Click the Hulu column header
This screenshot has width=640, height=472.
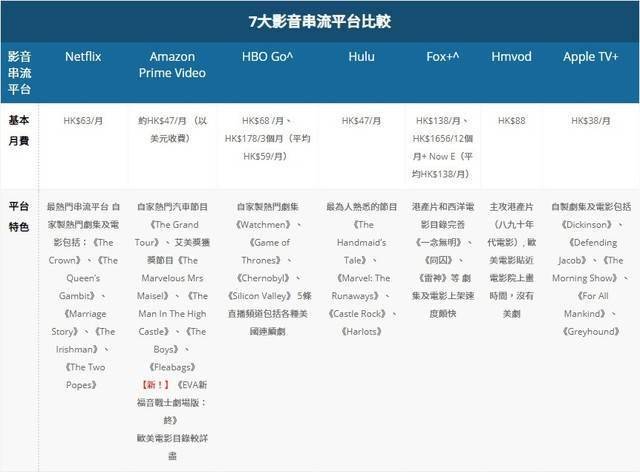(361, 56)
